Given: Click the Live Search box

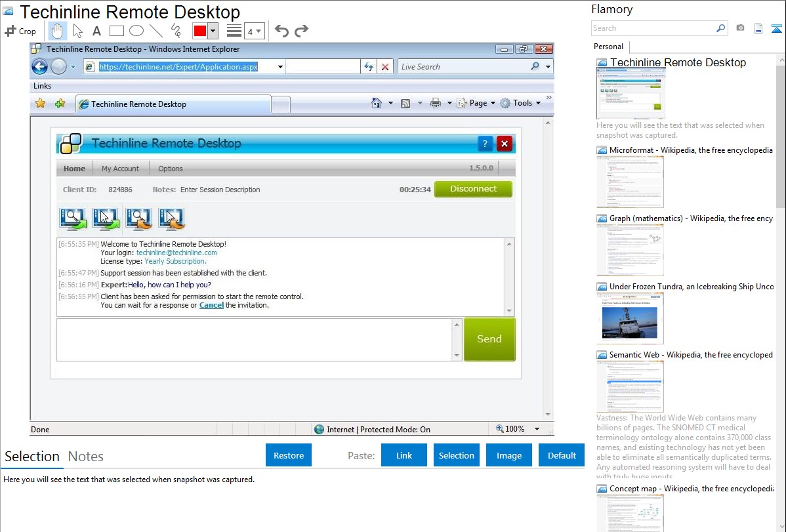Looking at the screenshot, I should [x=464, y=67].
